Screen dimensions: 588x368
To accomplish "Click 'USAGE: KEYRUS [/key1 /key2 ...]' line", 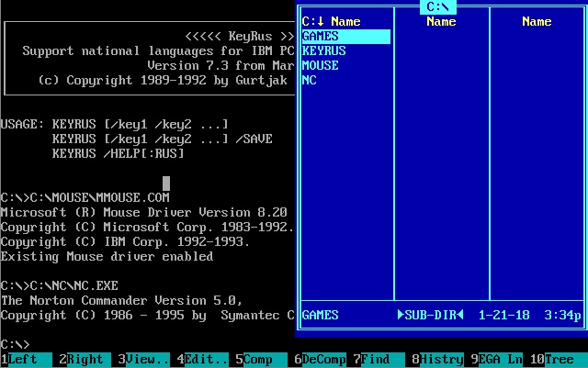I will click(114, 125).
